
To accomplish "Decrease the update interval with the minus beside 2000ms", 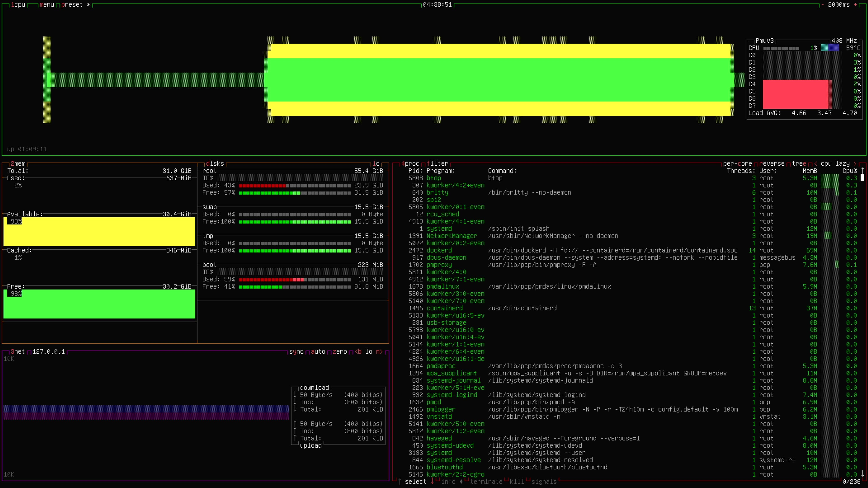I will [823, 5].
